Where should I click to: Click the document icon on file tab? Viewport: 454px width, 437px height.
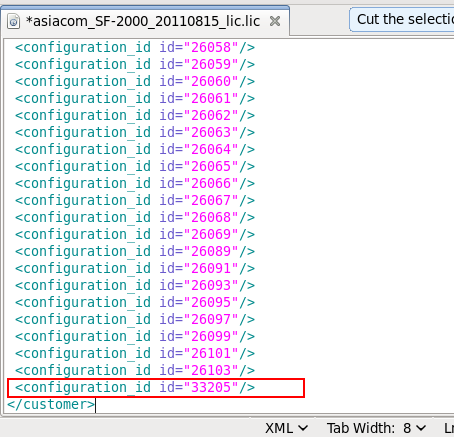tap(13, 21)
